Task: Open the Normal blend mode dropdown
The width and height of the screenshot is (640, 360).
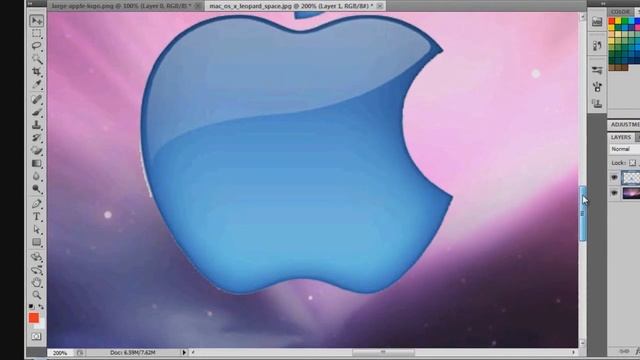Action: [x=625, y=149]
